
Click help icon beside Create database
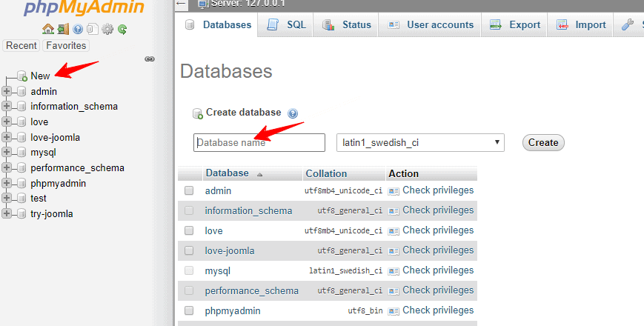(x=293, y=113)
